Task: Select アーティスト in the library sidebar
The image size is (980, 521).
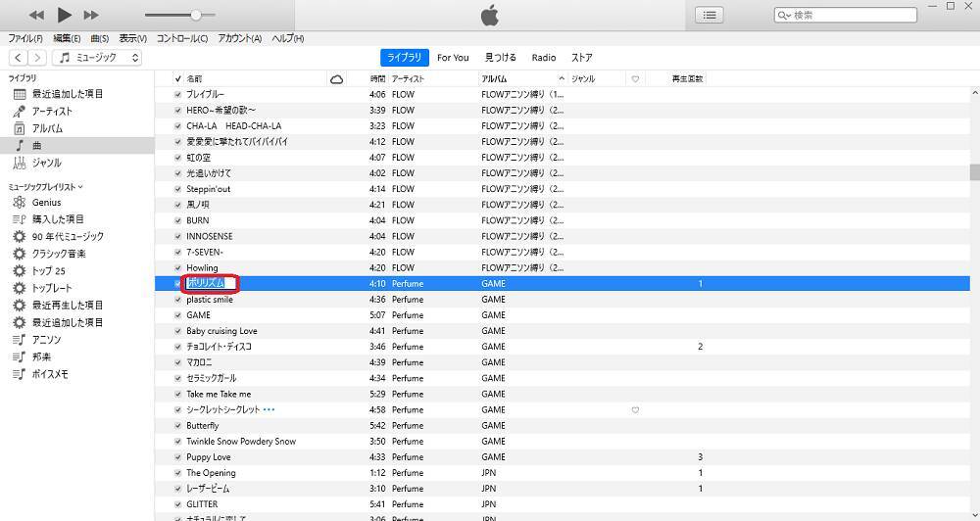Action: pos(52,111)
